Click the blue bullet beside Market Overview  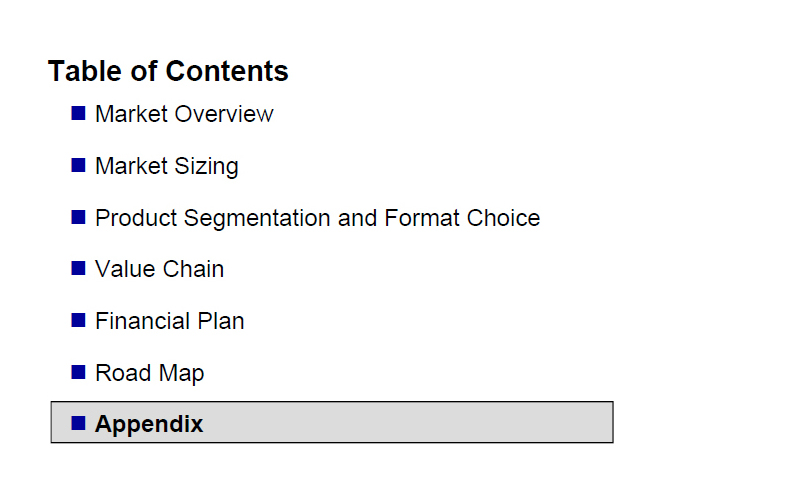[x=78, y=113]
